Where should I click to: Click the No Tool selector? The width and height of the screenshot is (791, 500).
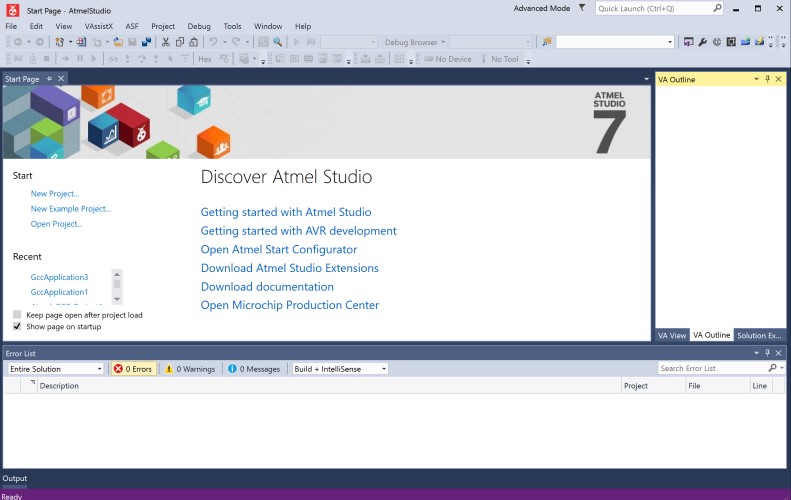[499, 59]
